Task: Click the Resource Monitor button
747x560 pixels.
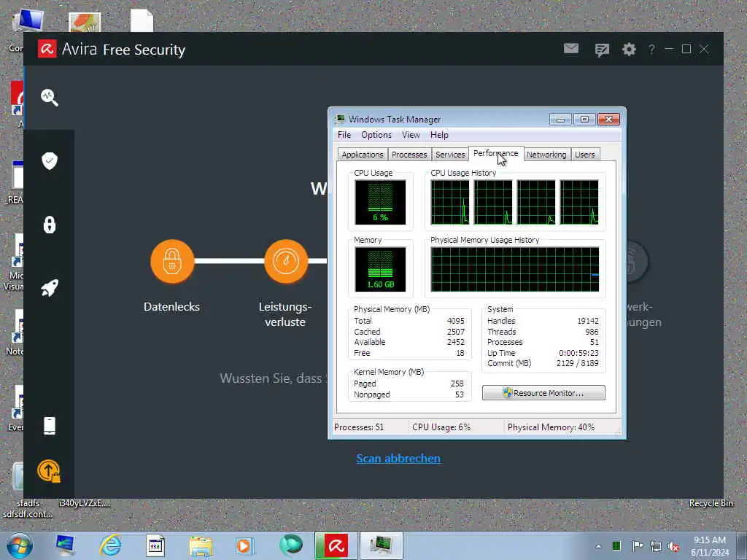Action: point(543,393)
